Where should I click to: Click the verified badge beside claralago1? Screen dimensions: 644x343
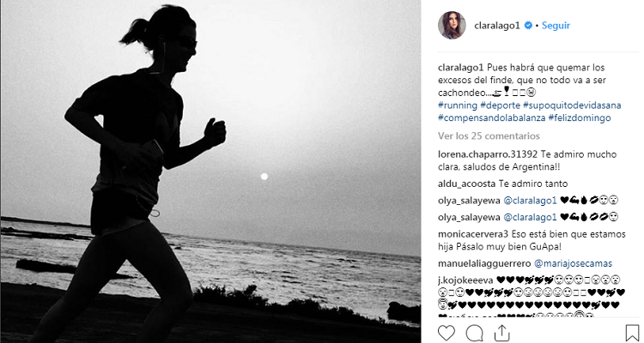(x=528, y=26)
